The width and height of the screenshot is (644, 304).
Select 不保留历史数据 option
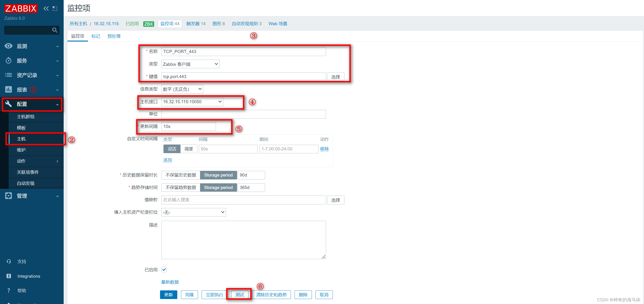point(180,175)
